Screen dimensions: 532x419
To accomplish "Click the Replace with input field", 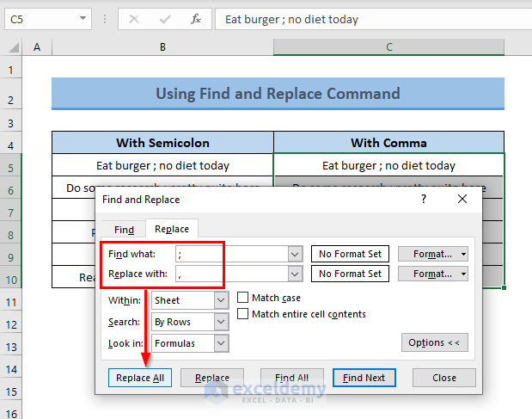I will tap(232, 274).
